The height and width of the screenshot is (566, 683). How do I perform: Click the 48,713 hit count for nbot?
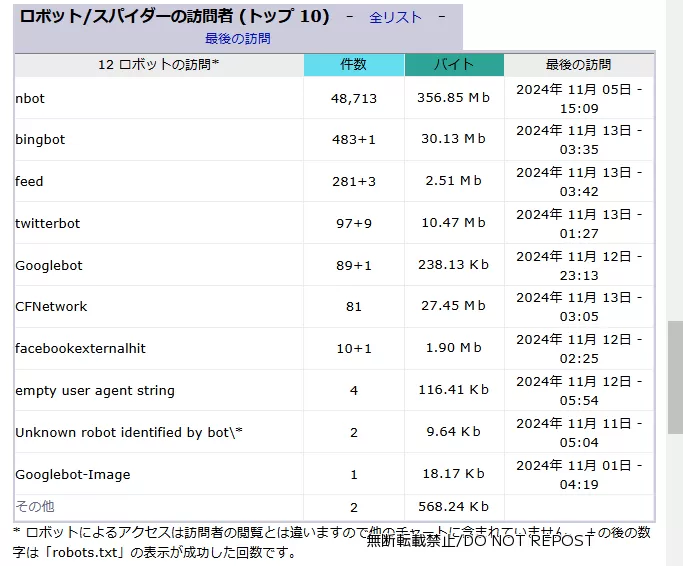[x=353, y=98]
